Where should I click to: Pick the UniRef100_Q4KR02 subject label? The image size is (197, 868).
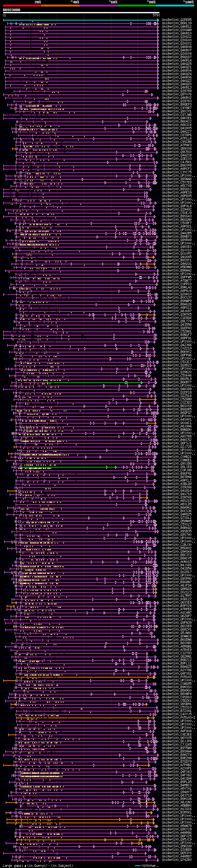[177, 98]
